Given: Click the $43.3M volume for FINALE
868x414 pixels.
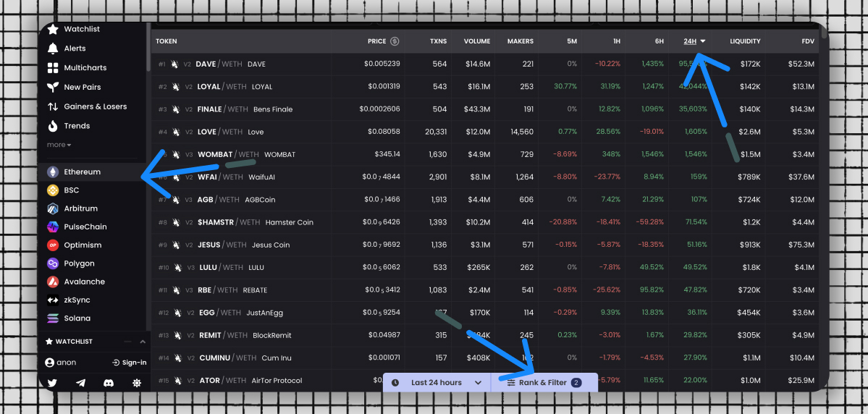Looking at the screenshot, I should 478,109.
